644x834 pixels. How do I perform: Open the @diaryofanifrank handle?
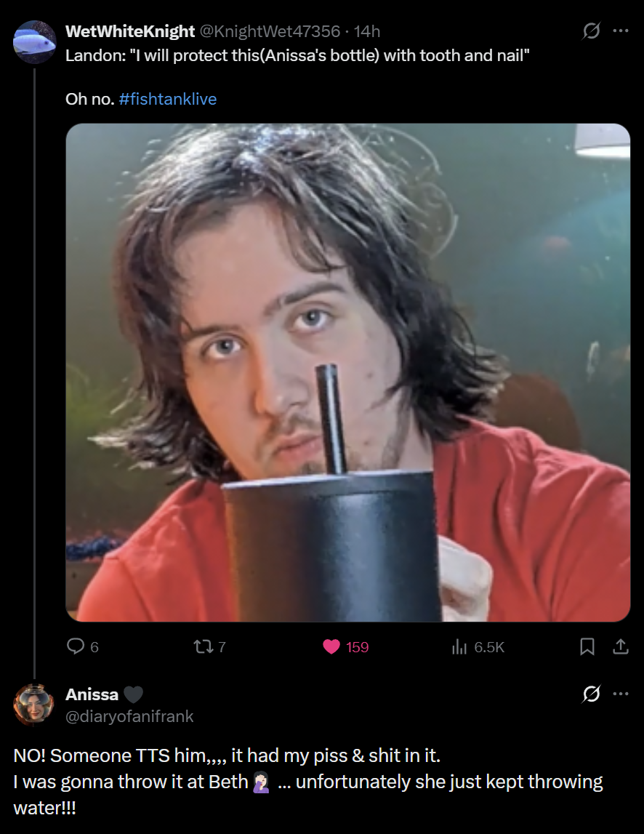click(x=129, y=716)
